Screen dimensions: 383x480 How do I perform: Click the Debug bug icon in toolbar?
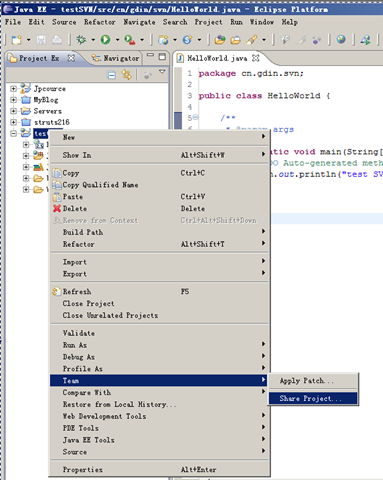(81, 40)
